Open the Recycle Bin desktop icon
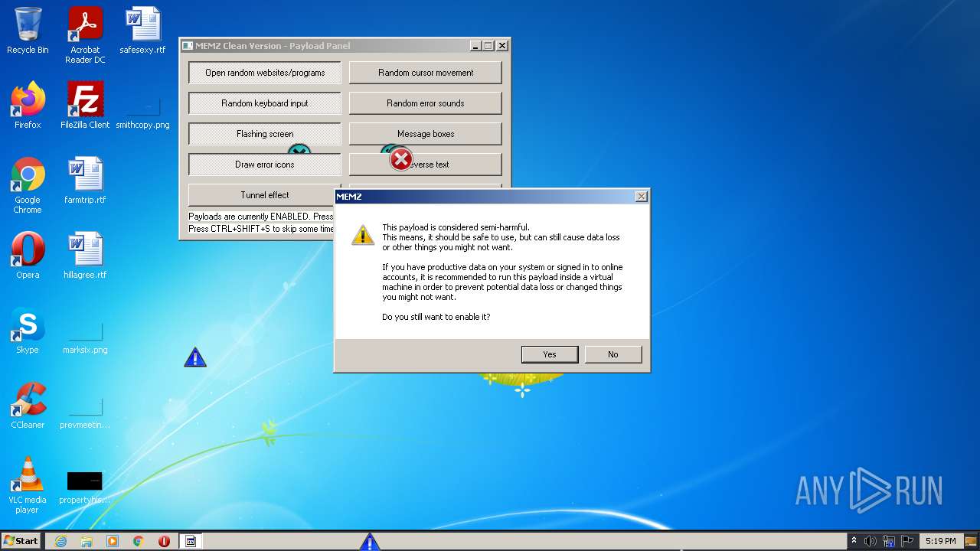Screen dimensions: 980x551 click(28, 31)
